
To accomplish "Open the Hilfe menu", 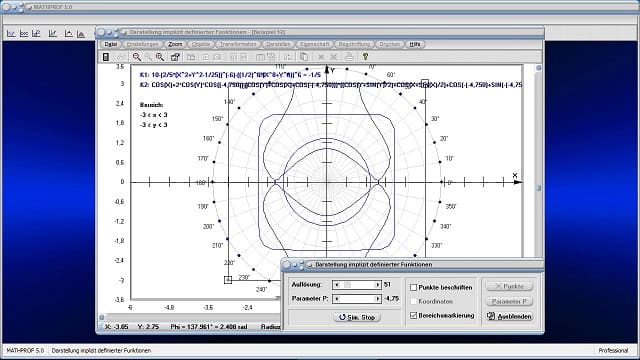I will tap(415, 44).
